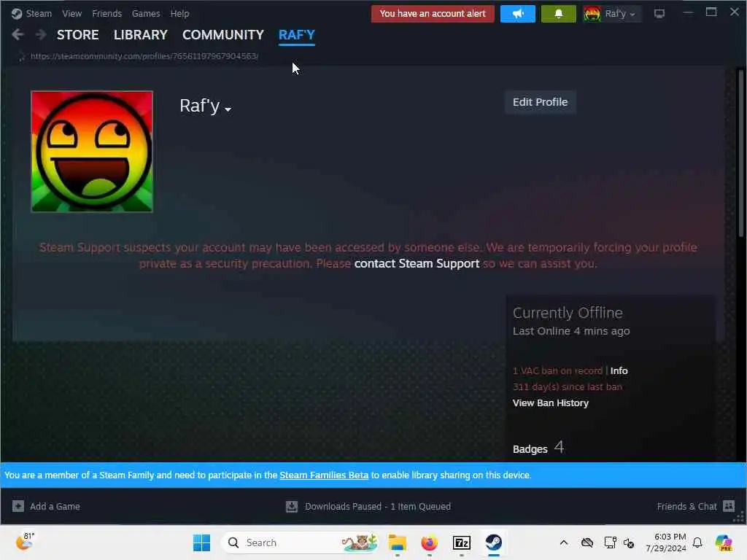Click the small avatar in title bar
747x560 pixels.
pyautogui.click(x=592, y=14)
